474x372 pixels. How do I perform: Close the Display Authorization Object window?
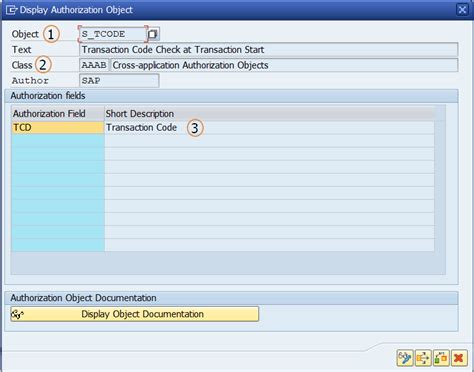click(x=462, y=10)
